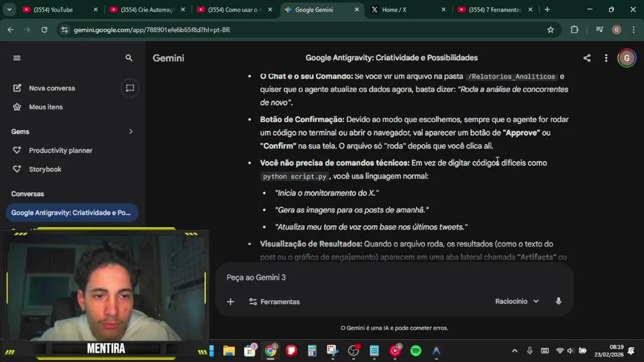This screenshot has width=644, height=362.
Task: Go back using the browser back arrow
Action: 11,30
